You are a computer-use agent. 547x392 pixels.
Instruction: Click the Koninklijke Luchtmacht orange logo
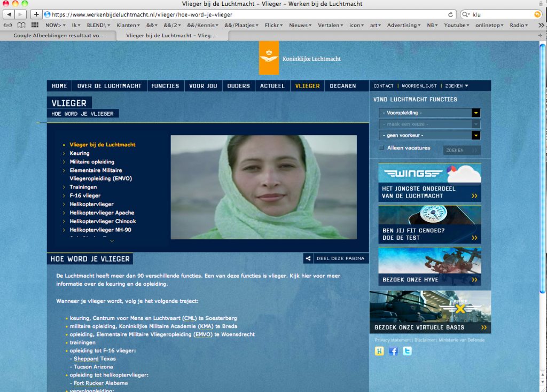(269, 58)
